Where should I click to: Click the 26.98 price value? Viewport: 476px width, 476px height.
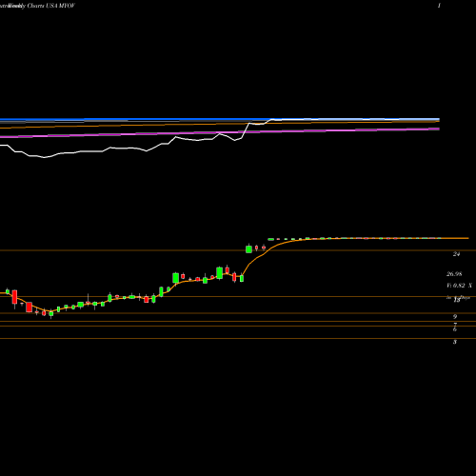point(454,273)
